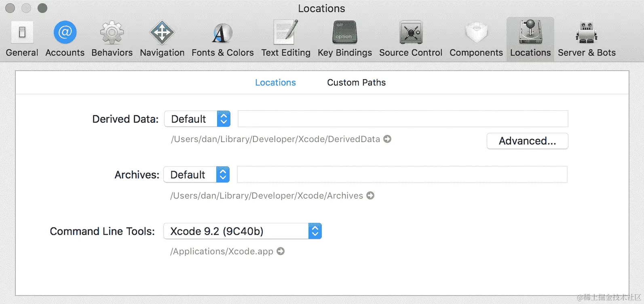Image resolution: width=644 pixels, height=304 pixels.
Task: Open the Components preferences pane
Action: coord(476,39)
